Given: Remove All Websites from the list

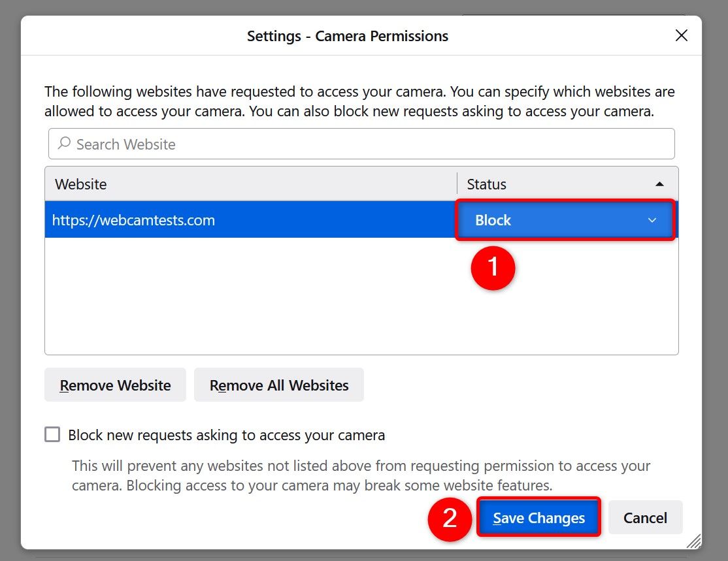Looking at the screenshot, I should [x=279, y=385].
